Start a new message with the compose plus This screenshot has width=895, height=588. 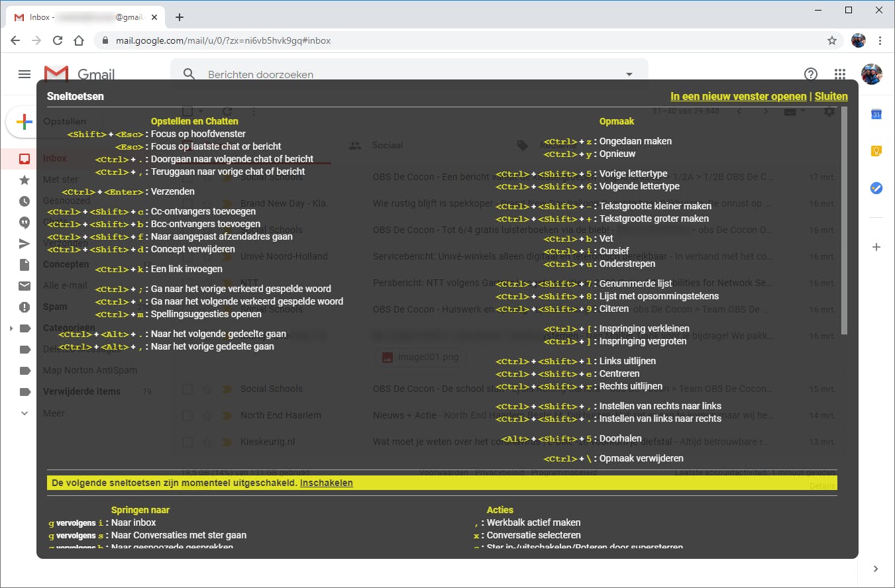pyautogui.click(x=24, y=122)
